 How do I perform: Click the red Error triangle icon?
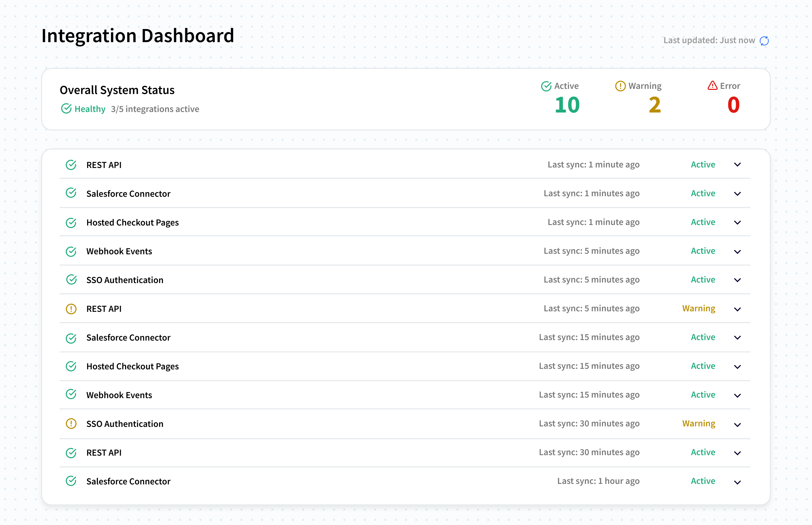click(712, 86)
